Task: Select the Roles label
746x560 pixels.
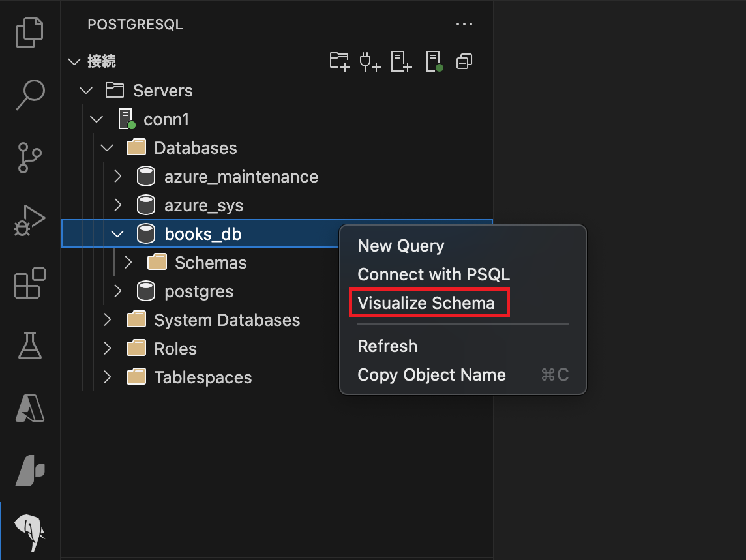Action: [175, 349]
